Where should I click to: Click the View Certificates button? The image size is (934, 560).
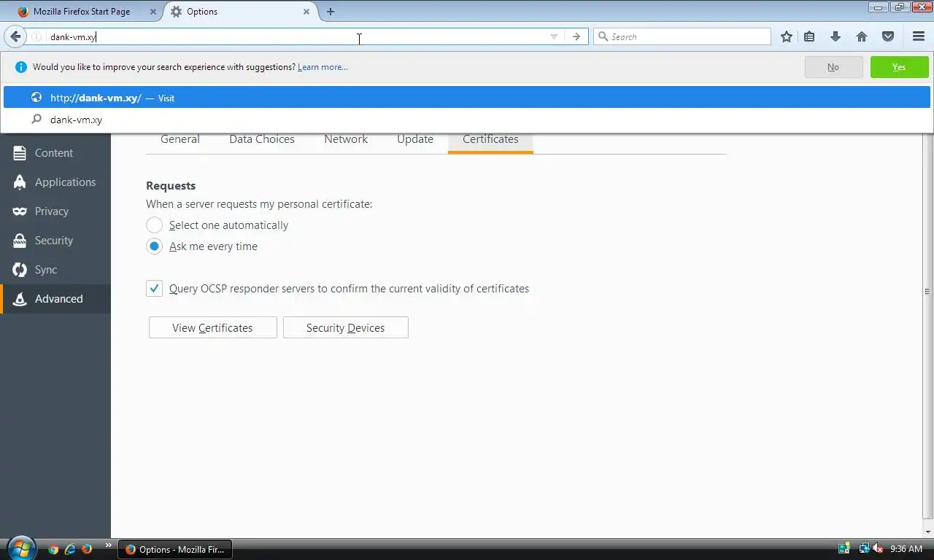pyautogui.click(x=212, y=328)
